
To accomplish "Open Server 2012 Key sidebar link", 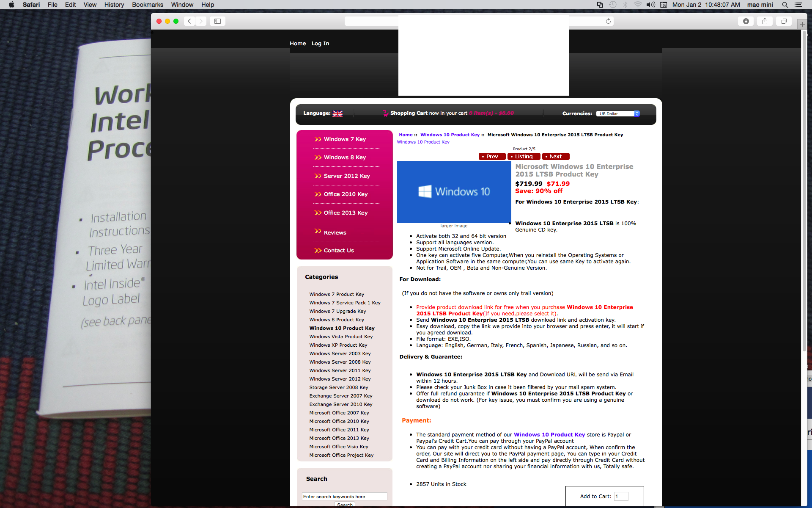I will (x=347, y=176).
